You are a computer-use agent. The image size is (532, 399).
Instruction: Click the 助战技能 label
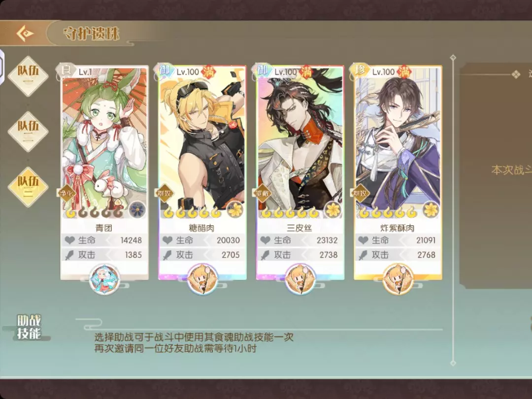tap(29, 327)
